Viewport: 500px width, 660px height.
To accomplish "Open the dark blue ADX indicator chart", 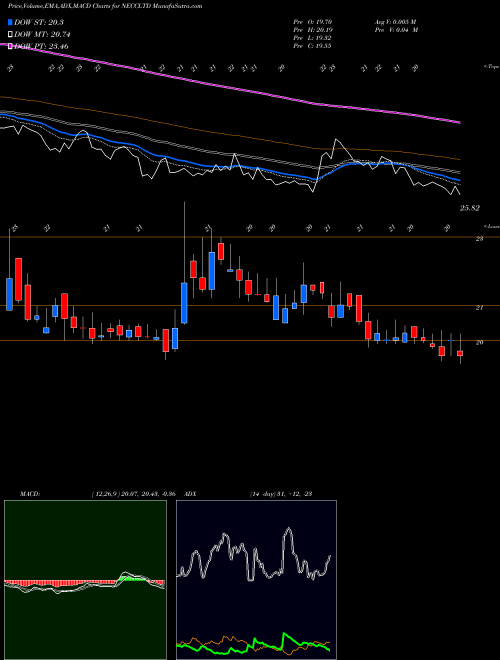I will pyautogui.click(x=256, y=580).
